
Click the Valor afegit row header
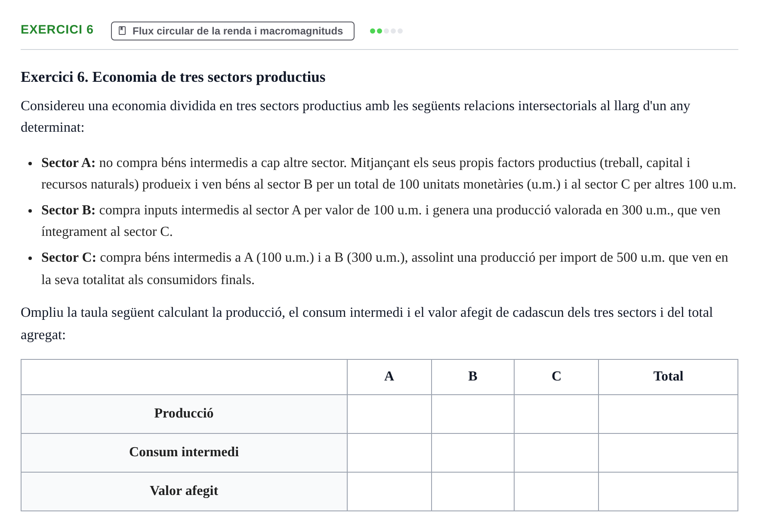click(x=184, y=491)
